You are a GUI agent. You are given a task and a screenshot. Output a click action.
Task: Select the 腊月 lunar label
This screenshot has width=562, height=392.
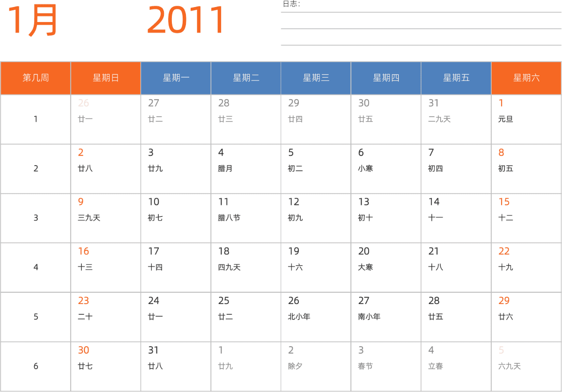tap(225, 168)
